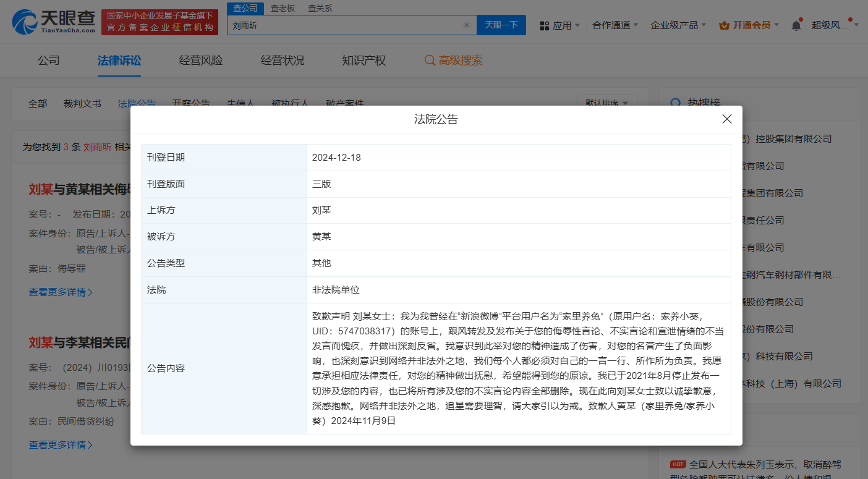Open the 刘某与黄某 case title
868x479 pixels.
point(79,190)
